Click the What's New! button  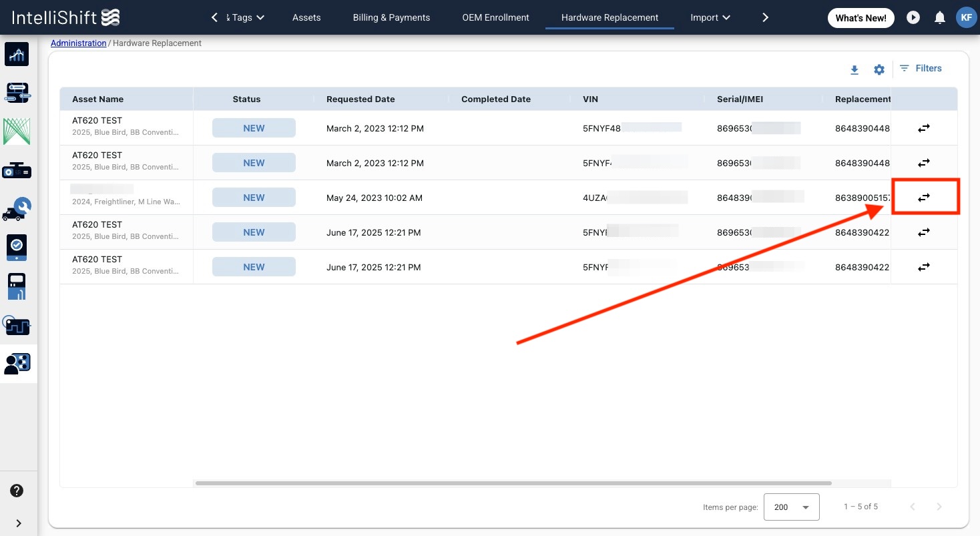pyautogui.click(x=861, y=18)
